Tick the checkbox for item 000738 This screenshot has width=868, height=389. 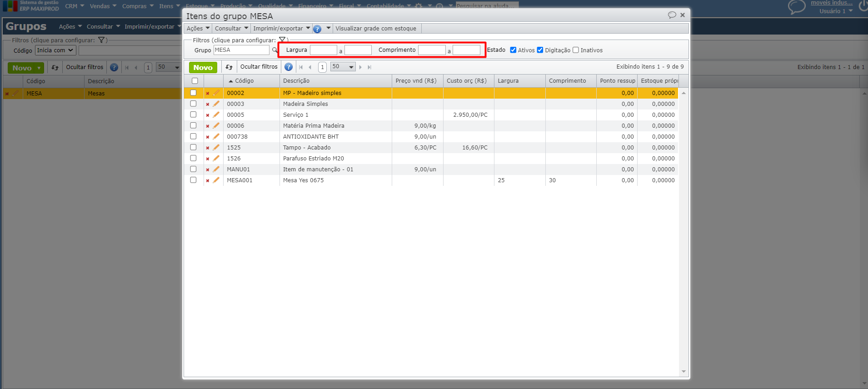(x=193, y=136)
